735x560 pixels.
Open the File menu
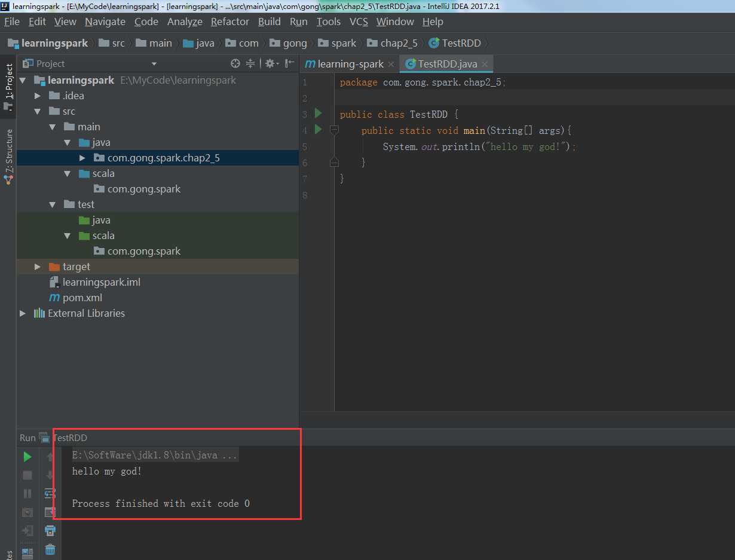[x=12, y=22]
